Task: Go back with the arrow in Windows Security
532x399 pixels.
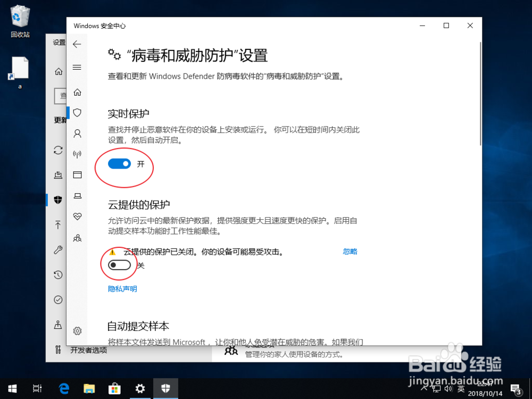Action: point(77,44)
